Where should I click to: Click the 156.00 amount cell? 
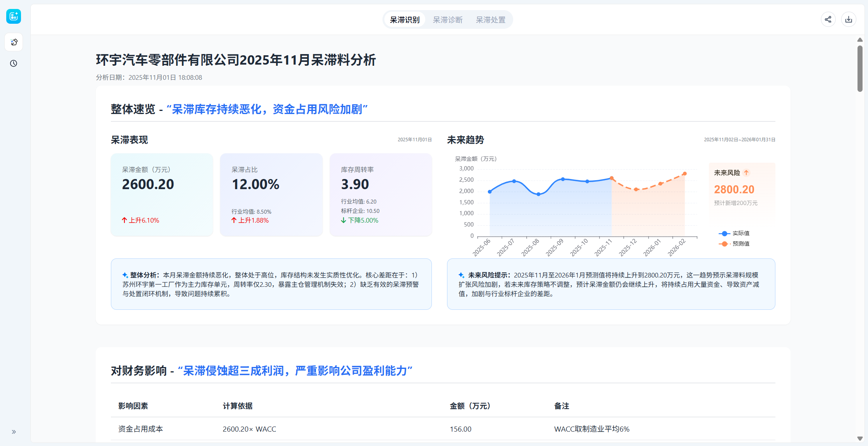point(461,429)
